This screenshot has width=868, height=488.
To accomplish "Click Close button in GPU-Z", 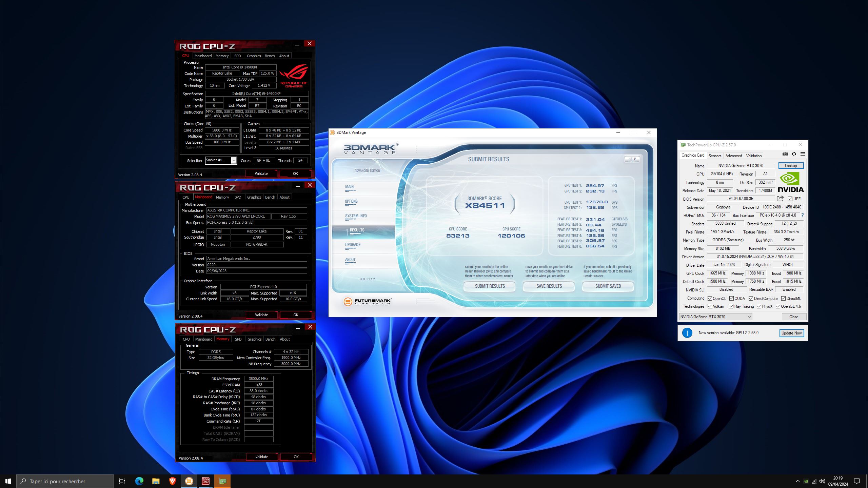I will (794, 317).
